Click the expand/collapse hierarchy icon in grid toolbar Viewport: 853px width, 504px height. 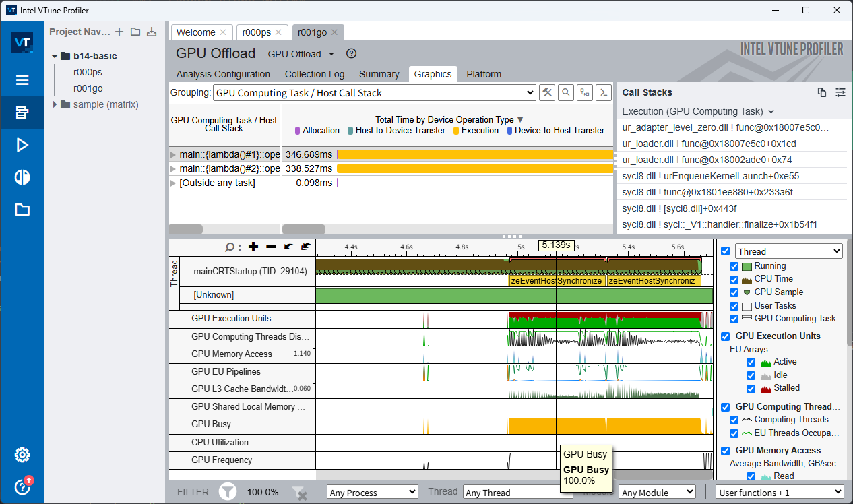coord(585,93)
